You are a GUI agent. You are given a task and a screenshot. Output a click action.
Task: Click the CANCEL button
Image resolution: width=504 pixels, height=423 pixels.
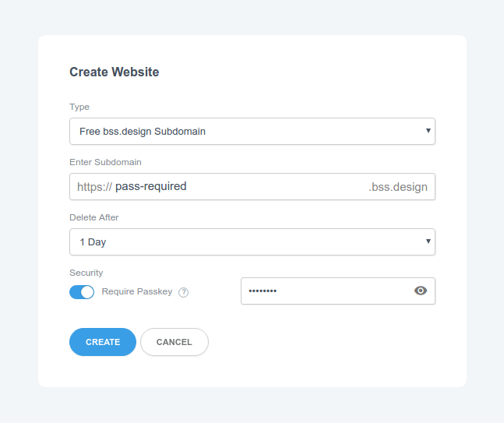pyautogui.click(x=174, y=342)
